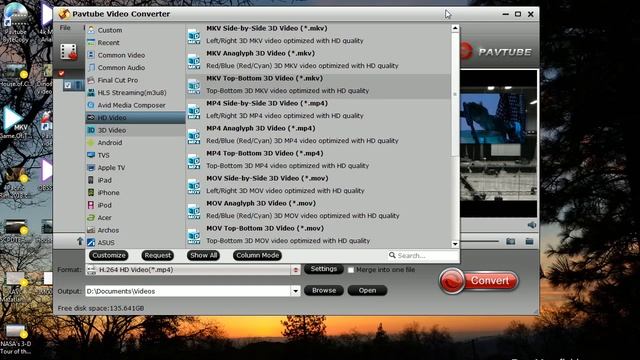Click the Show All button

pos(203,256)
